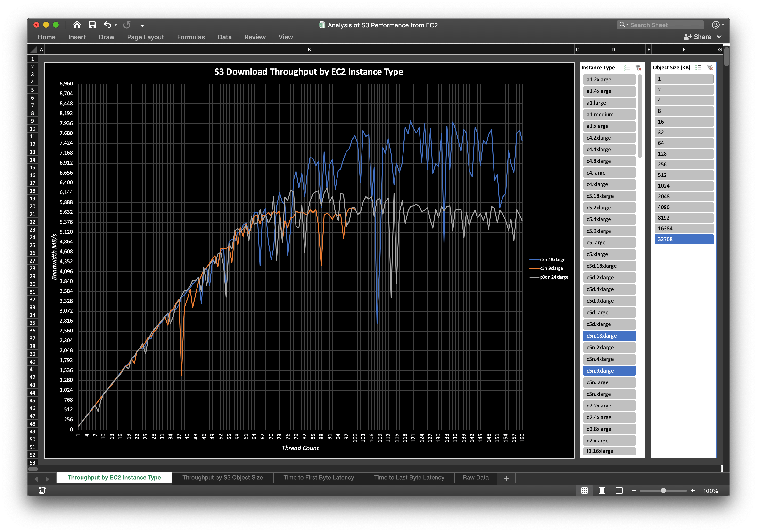Add a new worksheet
This screenshot has height=532, width=757.
[x=506, y=478]
